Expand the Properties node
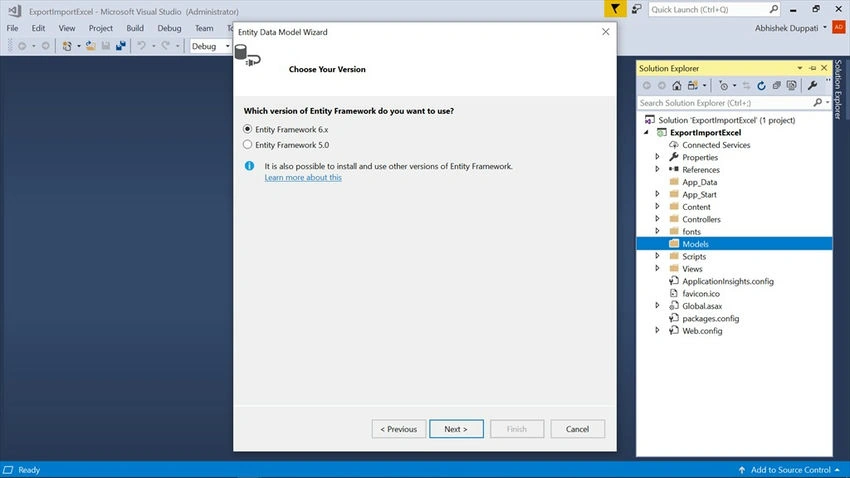The image size is (850, 478). pyautogui.click(x=657, y=157)
